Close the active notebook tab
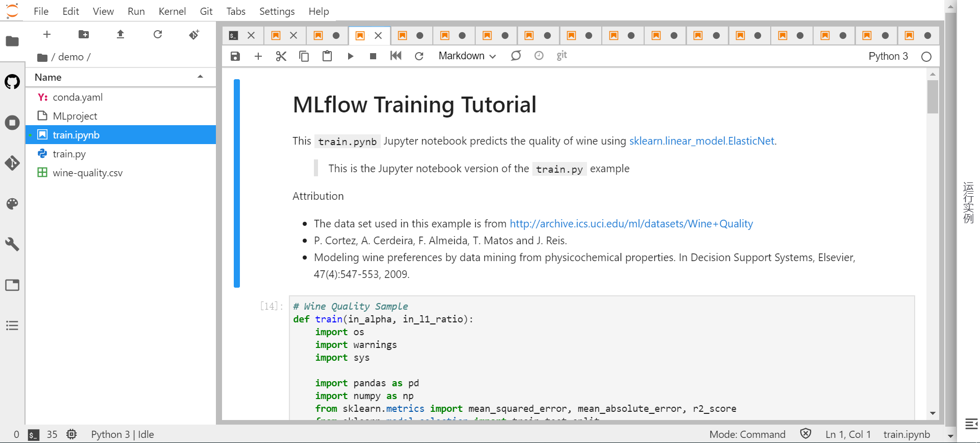 378,35
